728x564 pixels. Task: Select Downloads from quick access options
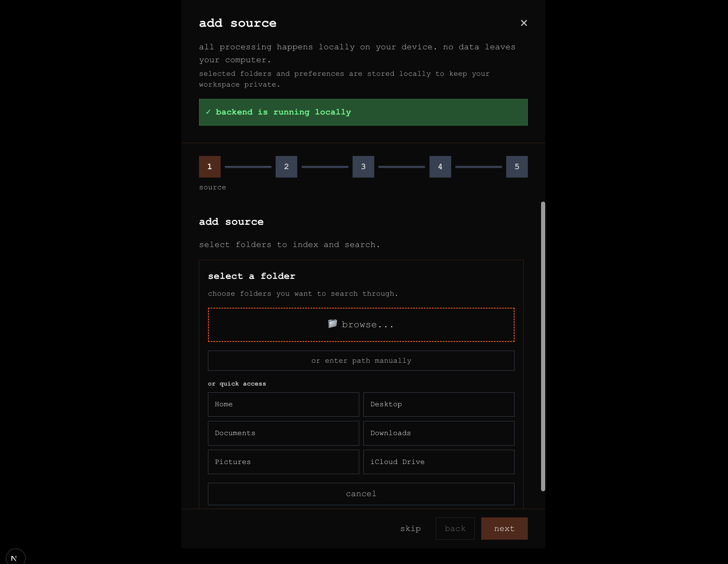(439, 433)
